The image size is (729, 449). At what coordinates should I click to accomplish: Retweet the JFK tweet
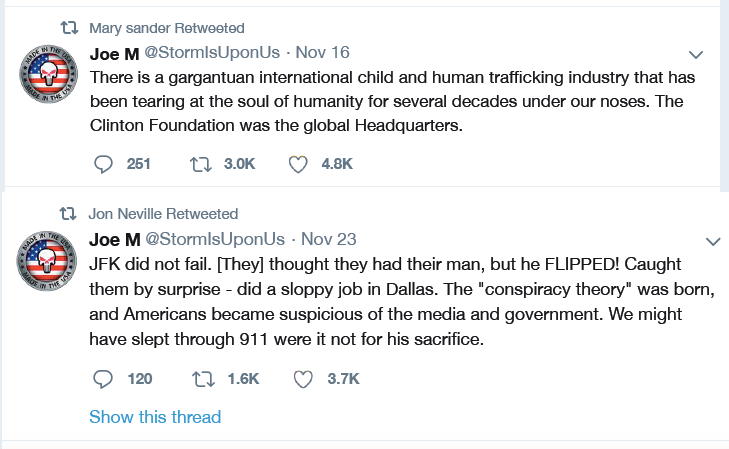tap(204, 379)
